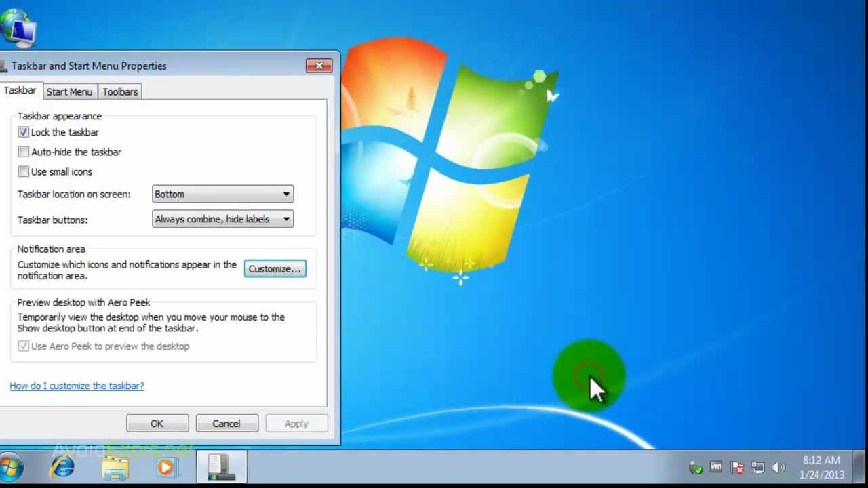Viewport: 868px width, 488px height.
Task: Click the Customize notification area button
Action: pyautogui.click(x=275, y=268)
